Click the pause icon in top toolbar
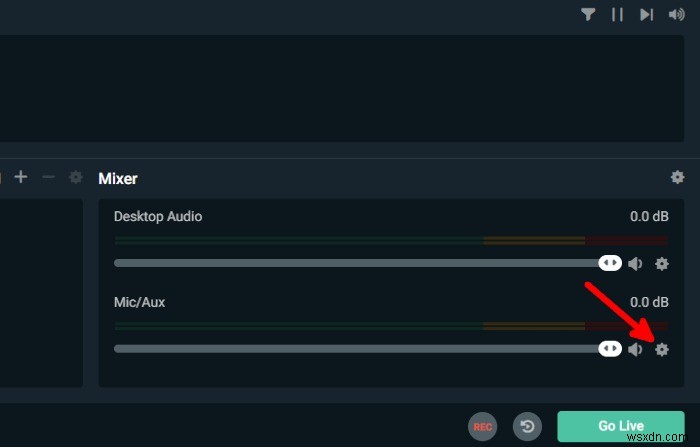This screenshot has width=700, height=447. pos(618,14)
